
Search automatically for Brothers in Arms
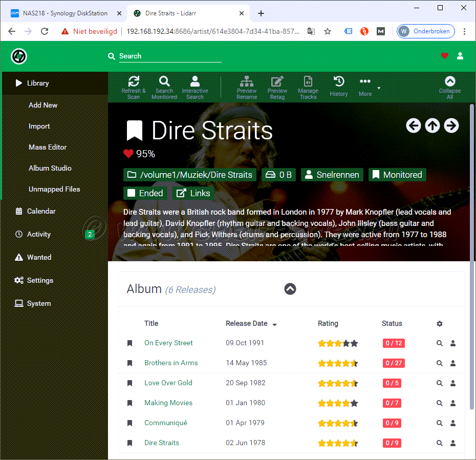tap(440, 363)
